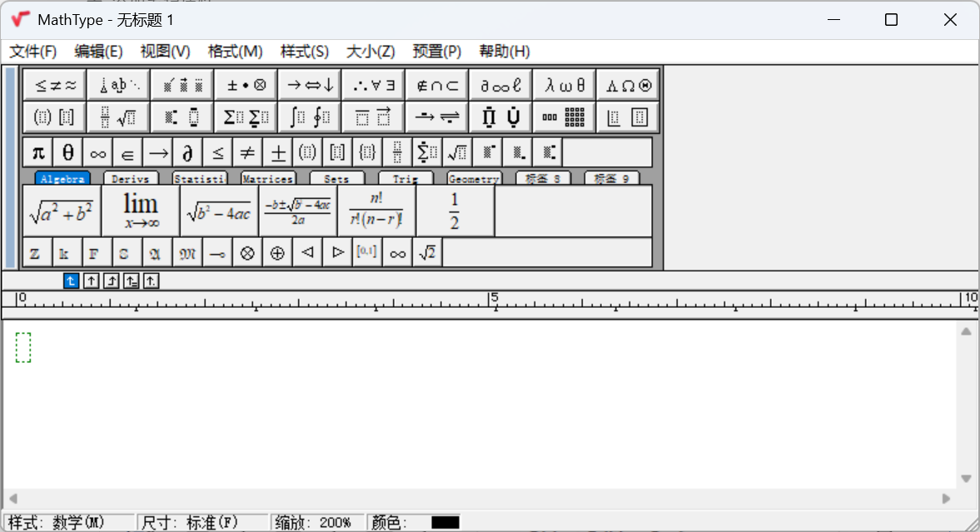Insert the element-of symbol

pos(127,152)
